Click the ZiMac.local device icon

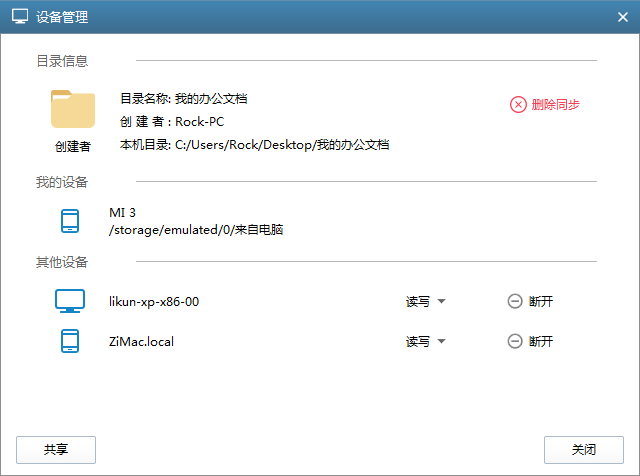click(x=70, y=341)
